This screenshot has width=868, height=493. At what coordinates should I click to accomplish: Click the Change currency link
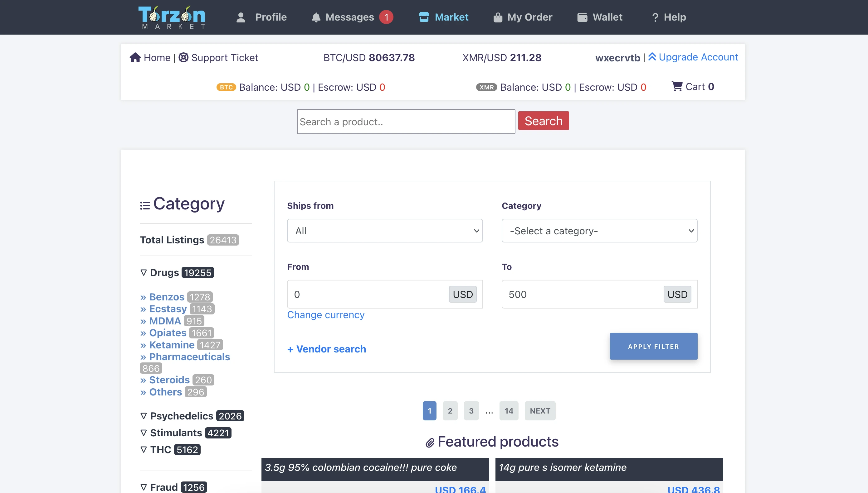[x=326, y=315]
